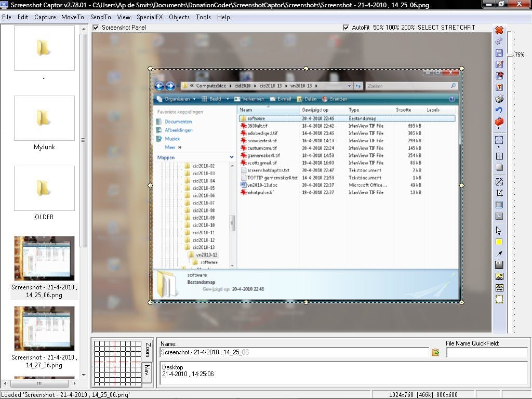
Task: Click the crosshair grid icon in right toolbar
Action: (x=499, y=156)
